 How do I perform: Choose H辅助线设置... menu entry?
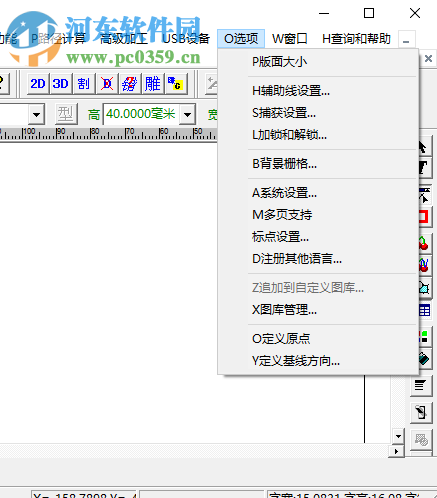(x=318, y=91)
